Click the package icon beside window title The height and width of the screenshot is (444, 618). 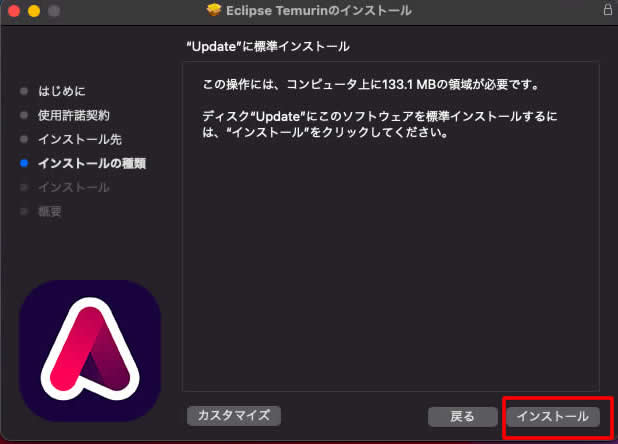tap(214, 10)
